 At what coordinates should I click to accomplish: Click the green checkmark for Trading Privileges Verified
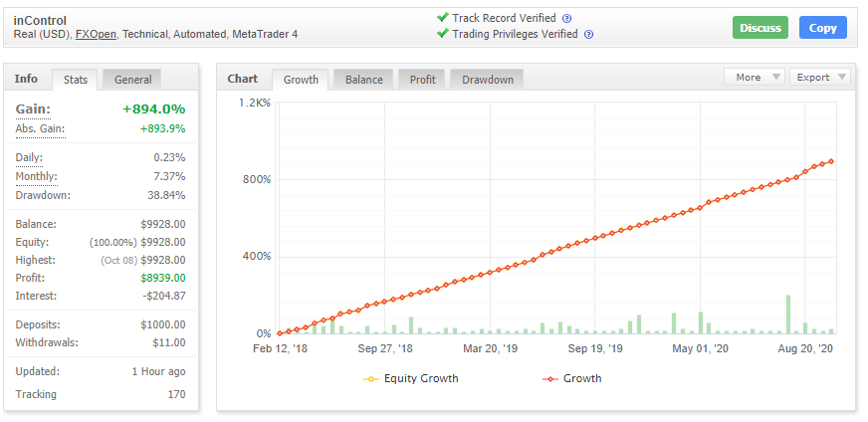[442, 34]
